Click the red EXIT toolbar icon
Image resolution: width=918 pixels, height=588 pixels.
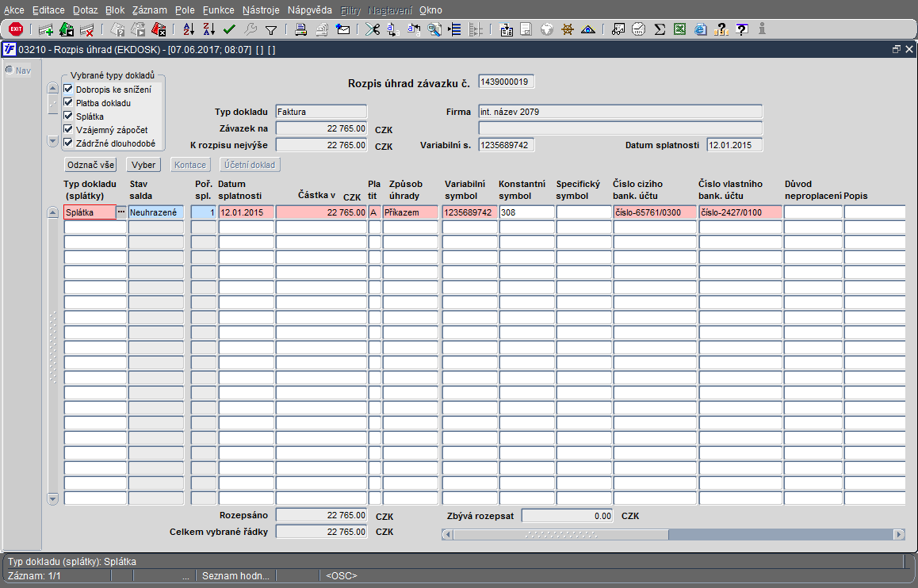[16, 29]
